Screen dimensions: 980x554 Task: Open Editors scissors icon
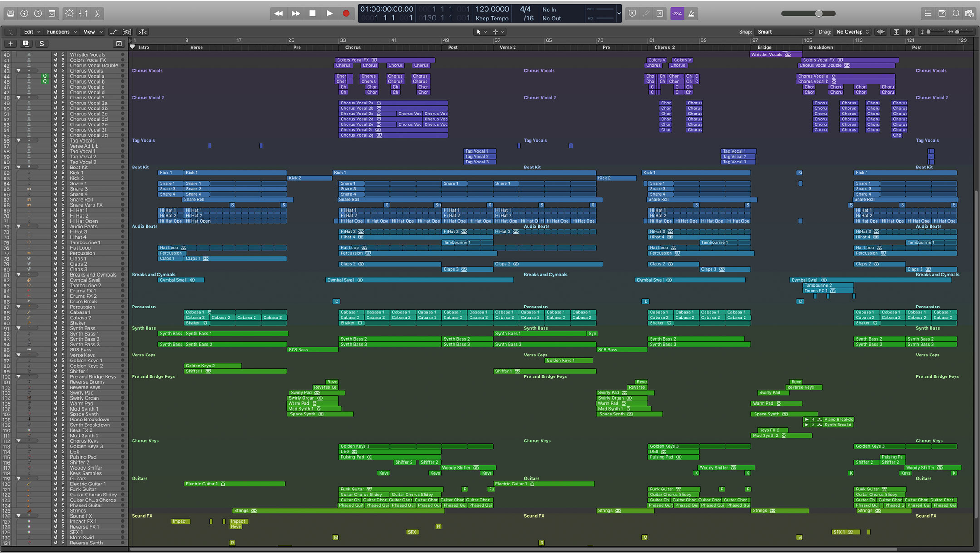tap(97, 14)
